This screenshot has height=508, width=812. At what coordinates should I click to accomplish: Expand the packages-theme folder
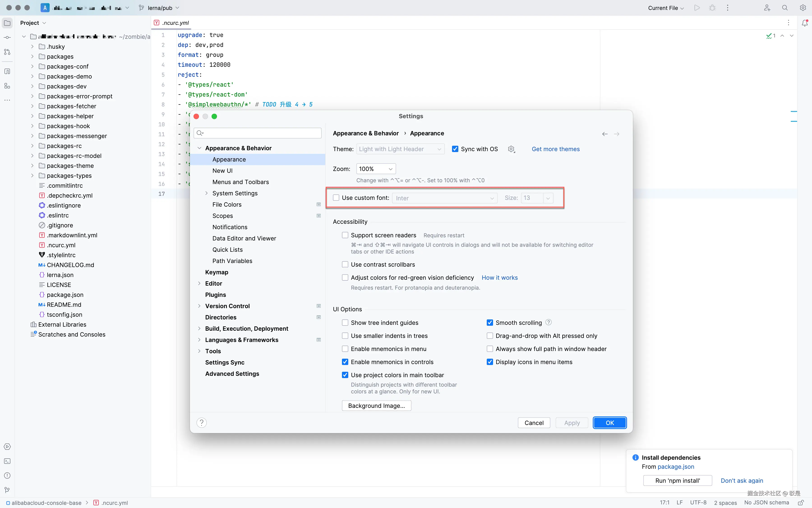[32, 166]
